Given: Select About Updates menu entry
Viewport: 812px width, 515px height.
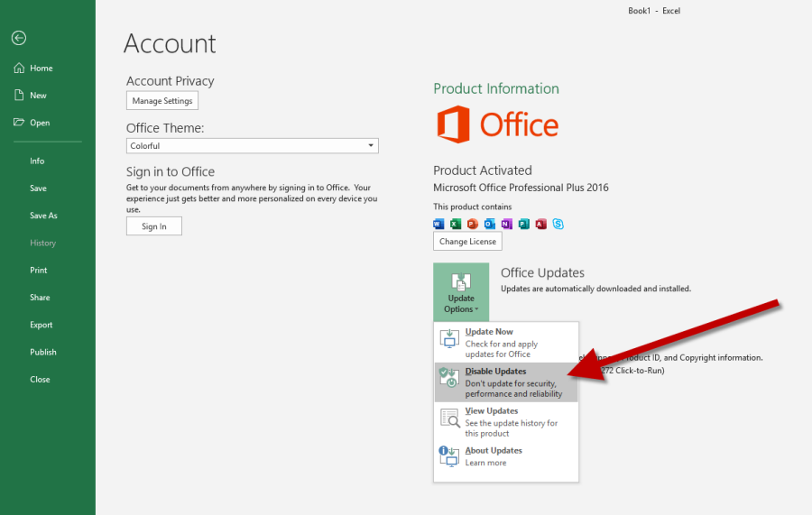Looking at the screenshot, I should point(506,456).
